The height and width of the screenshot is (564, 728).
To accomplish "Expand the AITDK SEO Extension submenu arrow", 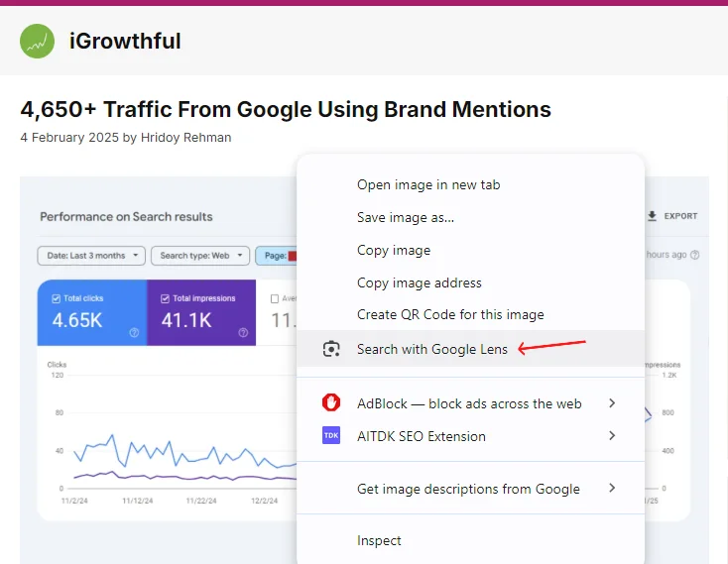I will [x=612, y=435].
